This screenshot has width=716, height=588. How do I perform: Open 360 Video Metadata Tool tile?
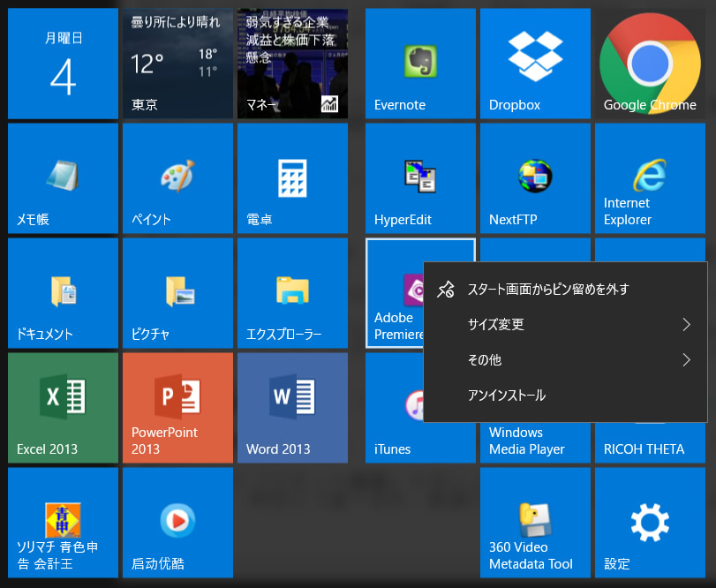point(535,523)
